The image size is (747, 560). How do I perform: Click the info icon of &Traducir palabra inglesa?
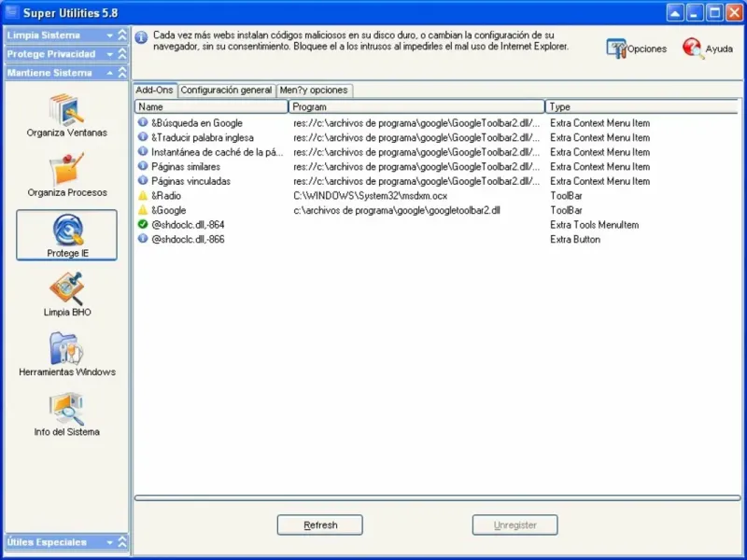tap(143, 137)
